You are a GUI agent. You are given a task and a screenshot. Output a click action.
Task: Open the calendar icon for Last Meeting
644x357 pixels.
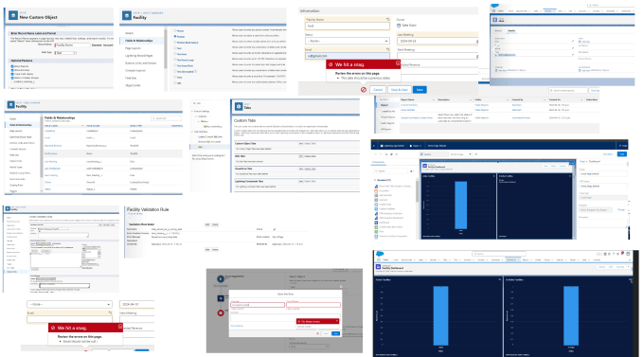click(476, 41)
